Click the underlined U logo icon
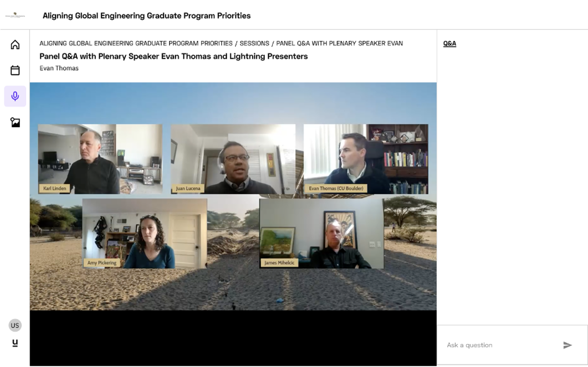 coord(15,343)
